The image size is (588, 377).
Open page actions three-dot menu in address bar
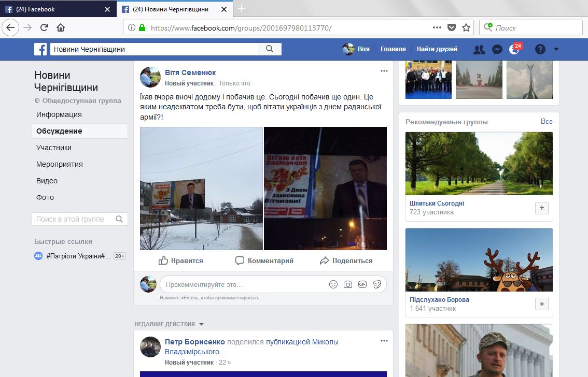[437, 27]
